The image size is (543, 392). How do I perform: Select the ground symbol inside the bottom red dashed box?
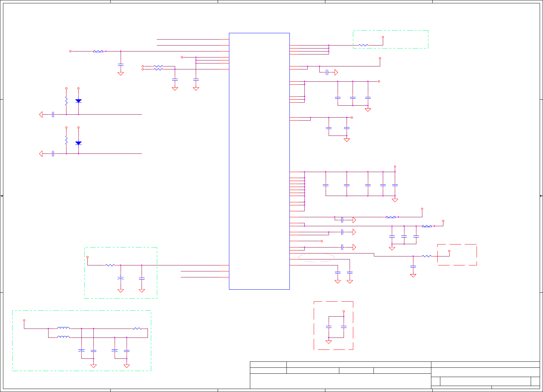click(x=329, y=342)
